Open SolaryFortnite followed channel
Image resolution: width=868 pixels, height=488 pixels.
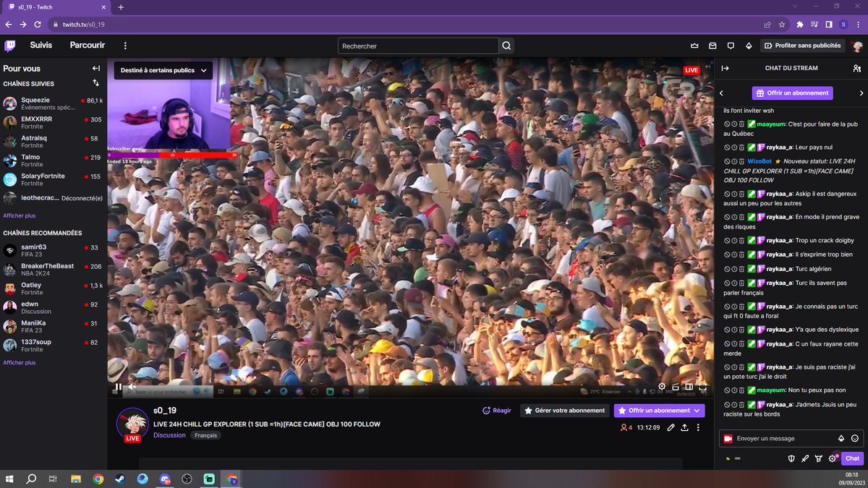click(x=53, y=179)
